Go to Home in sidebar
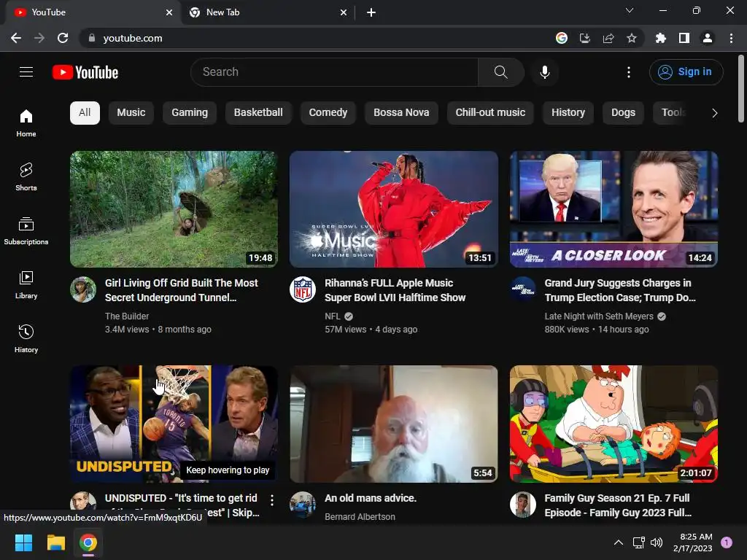This screenshot has width=747, height=560. point(26,122)
